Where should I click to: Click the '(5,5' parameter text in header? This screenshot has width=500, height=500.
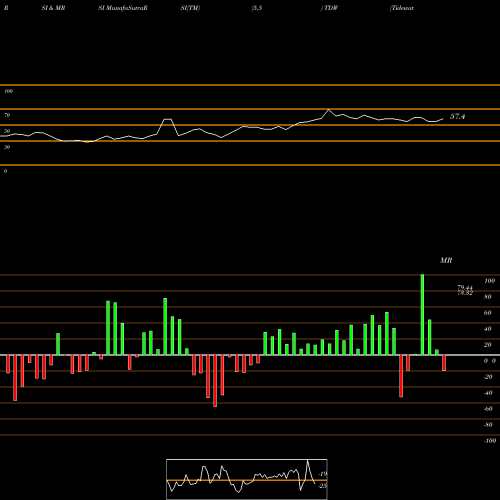257,8
